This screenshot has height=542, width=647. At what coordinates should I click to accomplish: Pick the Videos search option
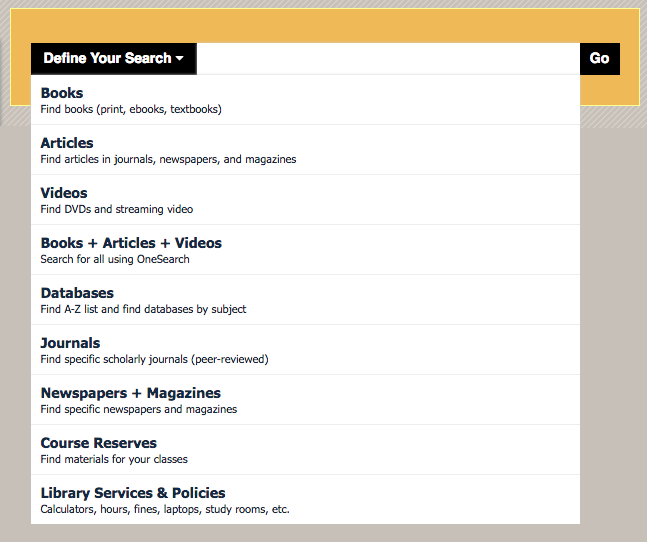tap(305, 200)
